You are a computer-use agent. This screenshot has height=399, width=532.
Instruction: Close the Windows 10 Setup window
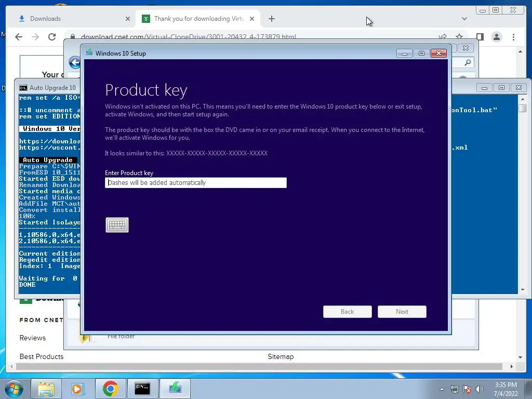point(438,54)
